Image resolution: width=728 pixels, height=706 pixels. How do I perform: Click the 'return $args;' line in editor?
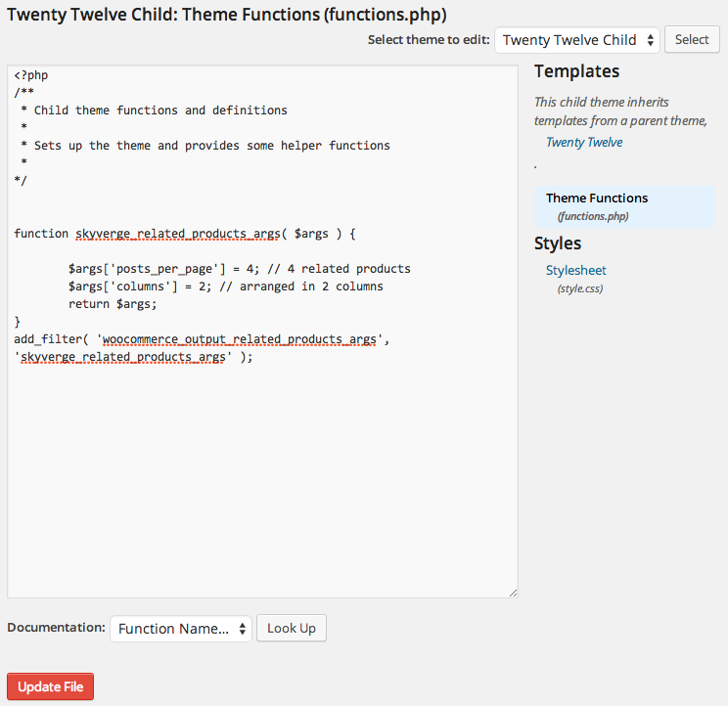point(113,304)
